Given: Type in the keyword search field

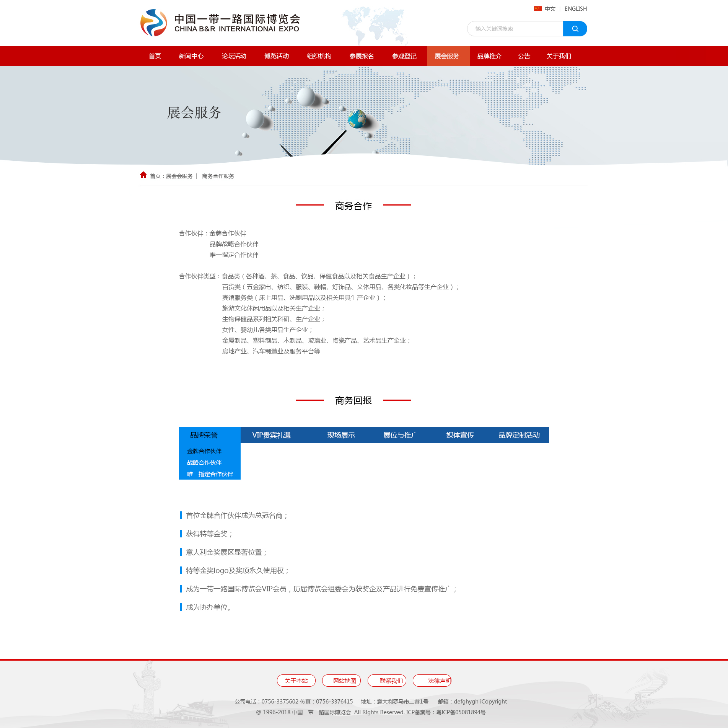Looking at the screenshot, I should coord(515,29).
